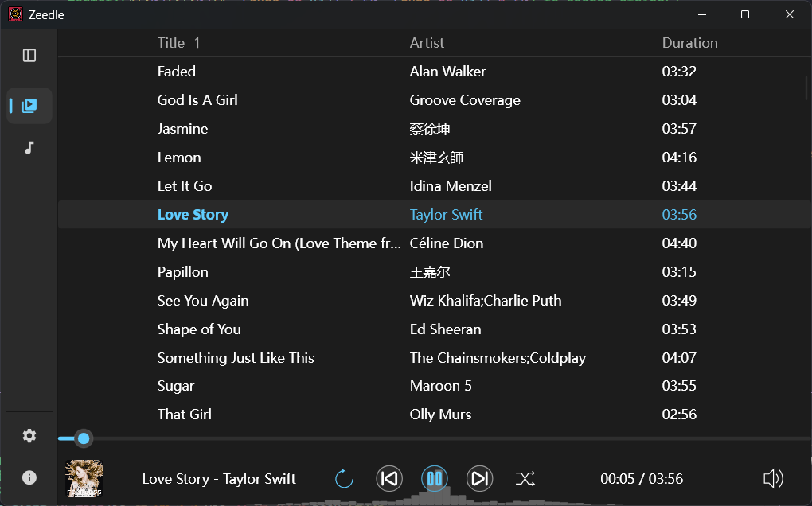The height and width of the screenshot is (506, 812).
Task: Click artist Taylor Swift in list
Action: (x=446, y=215)
